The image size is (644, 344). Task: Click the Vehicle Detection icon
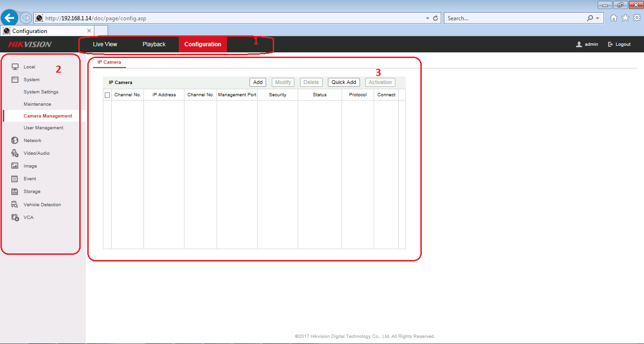[15, 205]
